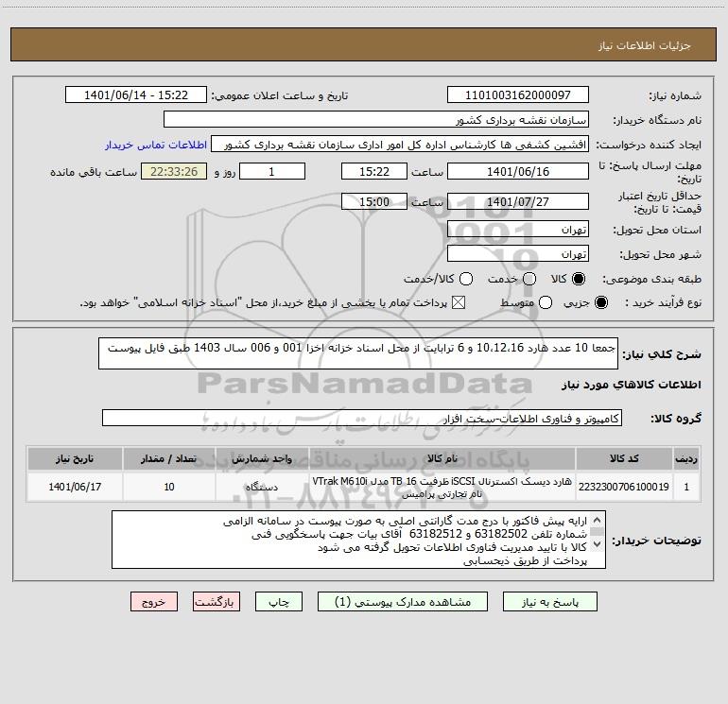Click the buyer notes phone number line
Screen dimensions: 728x704
tap(419, 534)
